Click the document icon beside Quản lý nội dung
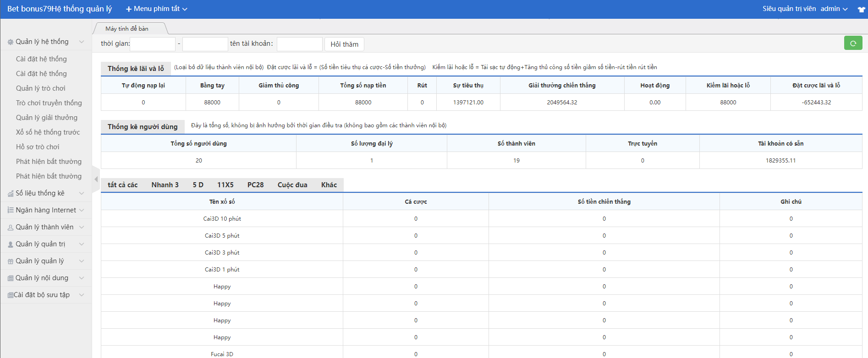 click(x=10, y=278)
